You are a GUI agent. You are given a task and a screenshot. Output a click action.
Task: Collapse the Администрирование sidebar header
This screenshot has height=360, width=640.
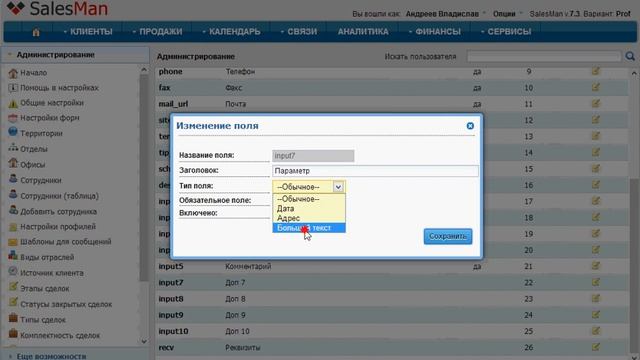[75, 55]
